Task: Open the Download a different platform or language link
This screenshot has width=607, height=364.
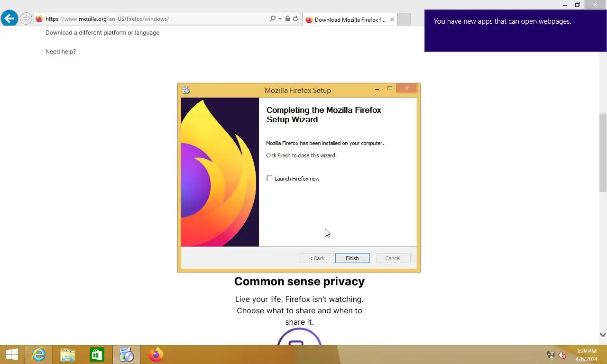Action: click(102, 33)
